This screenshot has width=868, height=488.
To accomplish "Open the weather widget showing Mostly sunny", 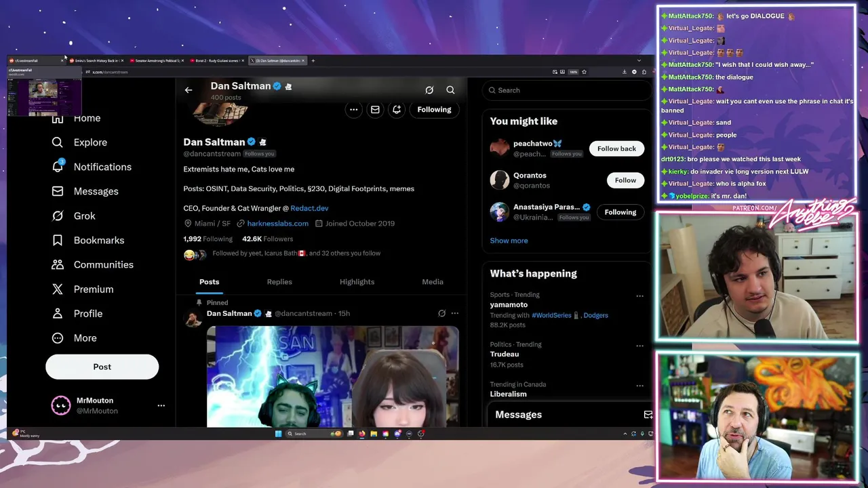I will (x=27, y=434).
